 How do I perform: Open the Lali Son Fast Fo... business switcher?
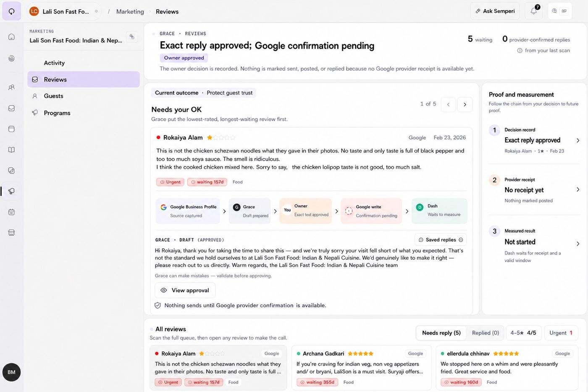[x=64, y=11]
